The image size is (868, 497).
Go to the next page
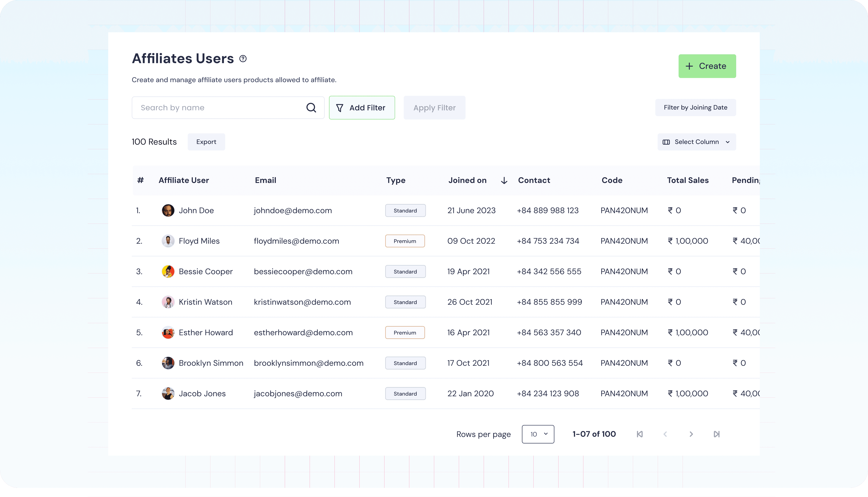[x=691, y=434]
